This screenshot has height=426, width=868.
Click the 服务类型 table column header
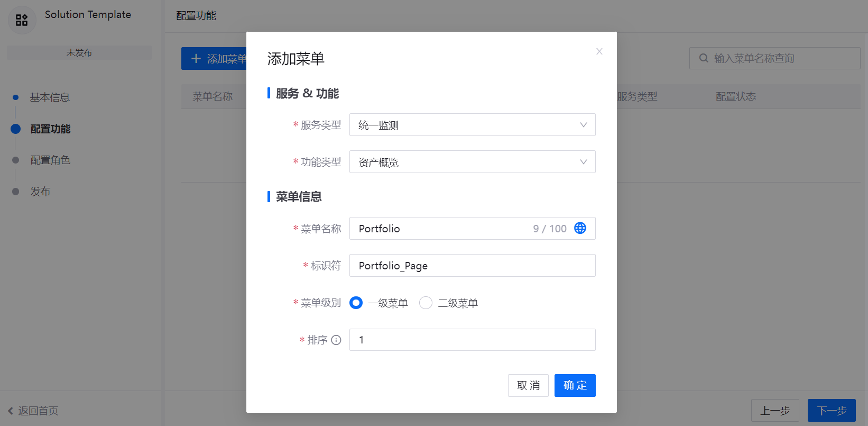[637, 96]
